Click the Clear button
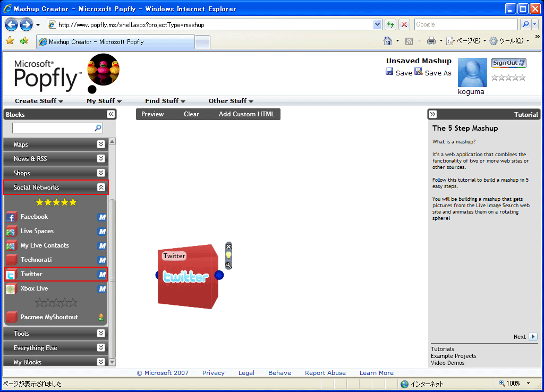Image resolution: width=544 pixels, height=392 pixels. 191,114
